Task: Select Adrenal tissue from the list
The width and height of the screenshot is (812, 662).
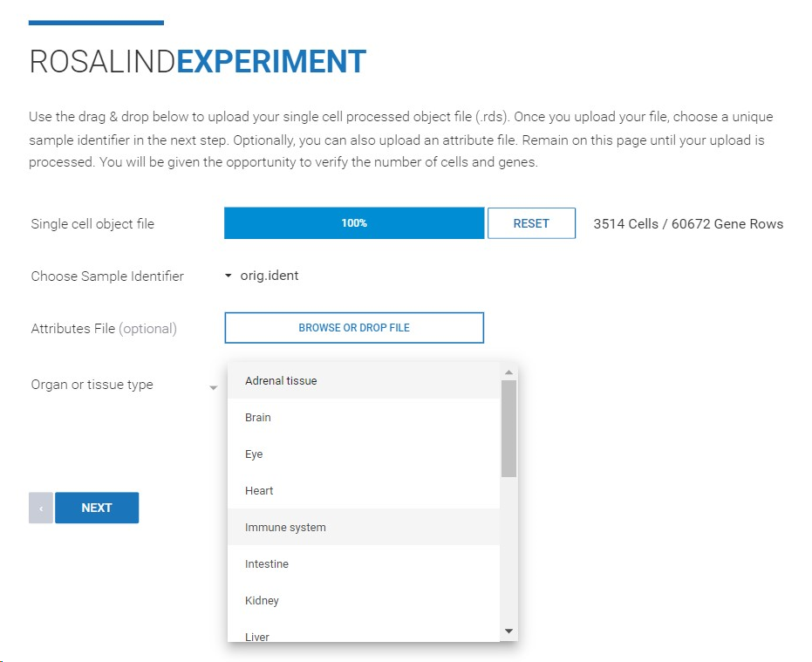Action: coord(364,380)
